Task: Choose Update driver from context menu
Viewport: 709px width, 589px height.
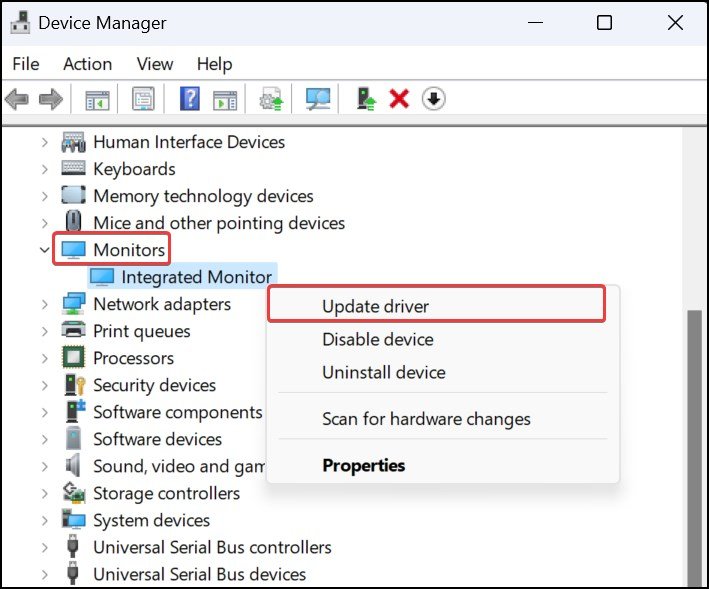Action: 375,306
